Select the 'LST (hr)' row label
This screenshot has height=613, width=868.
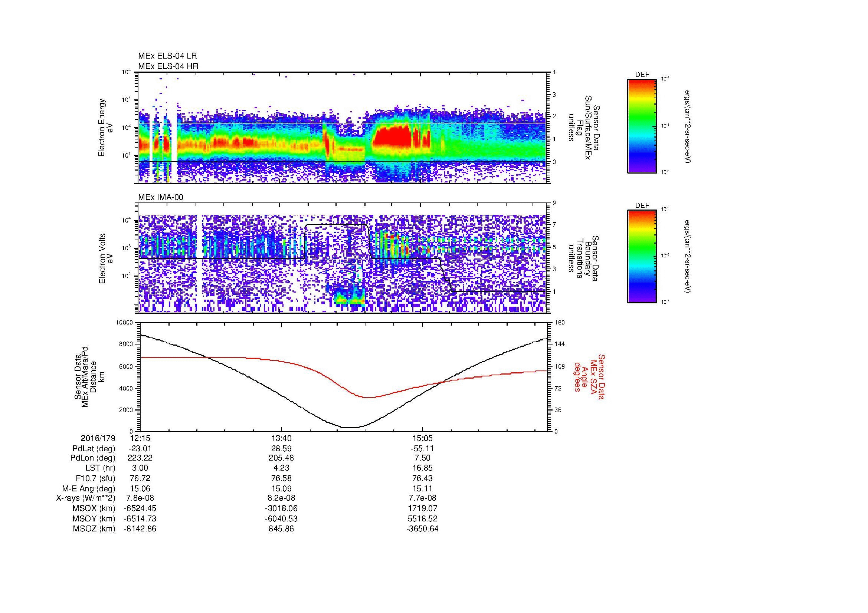click(100, 468)
